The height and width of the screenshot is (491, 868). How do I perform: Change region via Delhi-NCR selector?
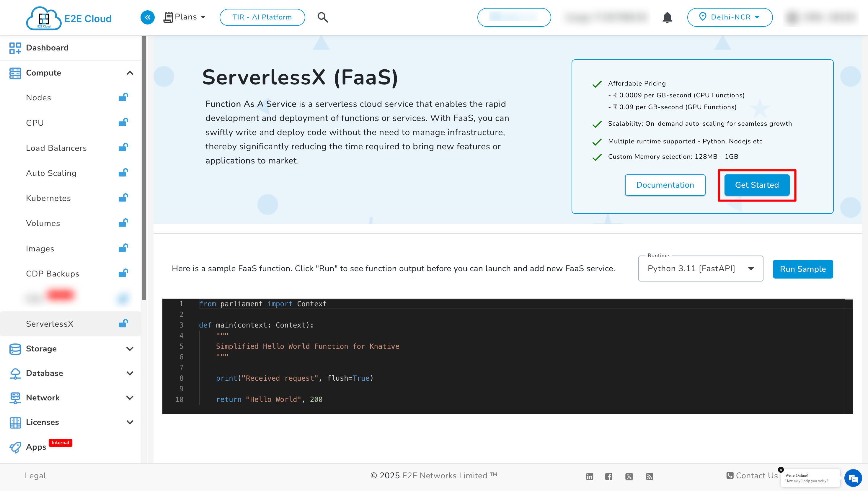730,17
